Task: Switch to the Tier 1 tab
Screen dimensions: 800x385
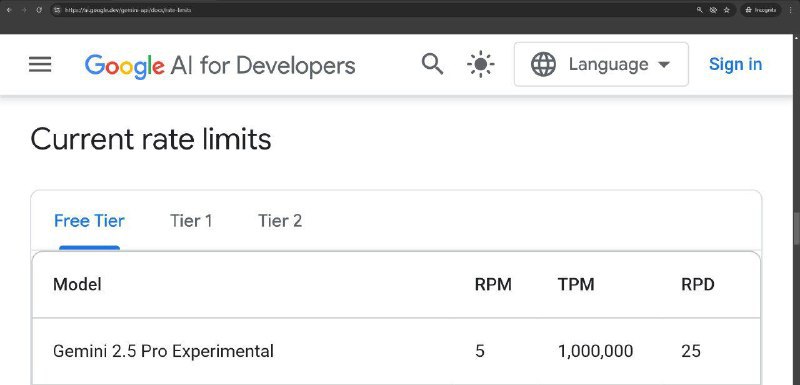Action: pos(191,221)
